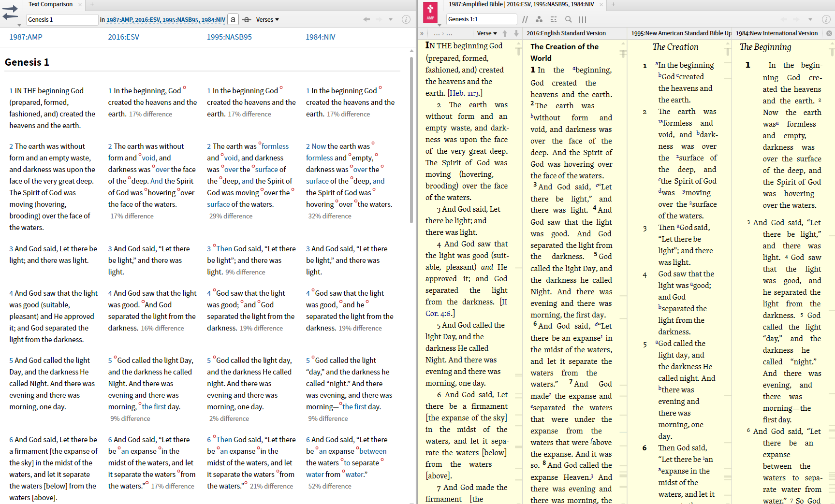
Task: Edit the compared versions list link
Action: coord(165,20)
